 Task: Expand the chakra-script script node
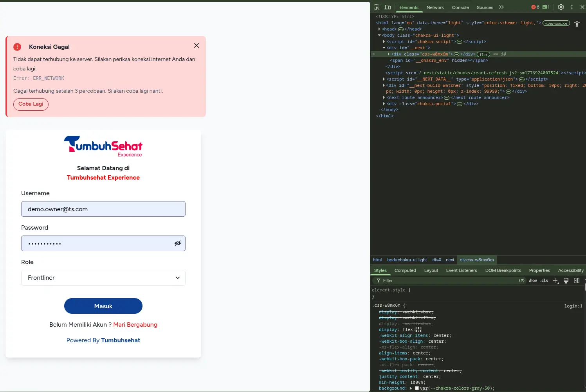click(384, 41)
